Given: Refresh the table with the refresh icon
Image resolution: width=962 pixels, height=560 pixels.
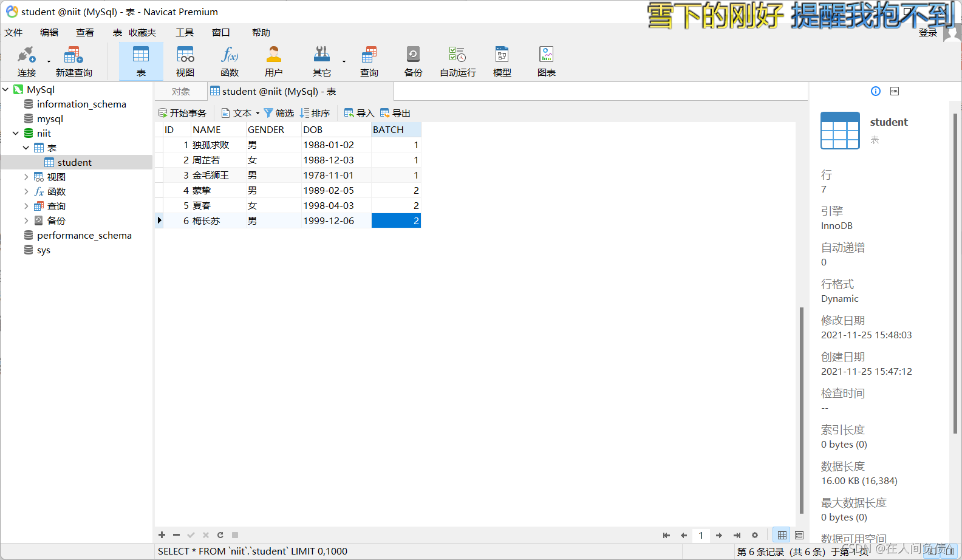Looking at the screenshot, I should (220, 535).
